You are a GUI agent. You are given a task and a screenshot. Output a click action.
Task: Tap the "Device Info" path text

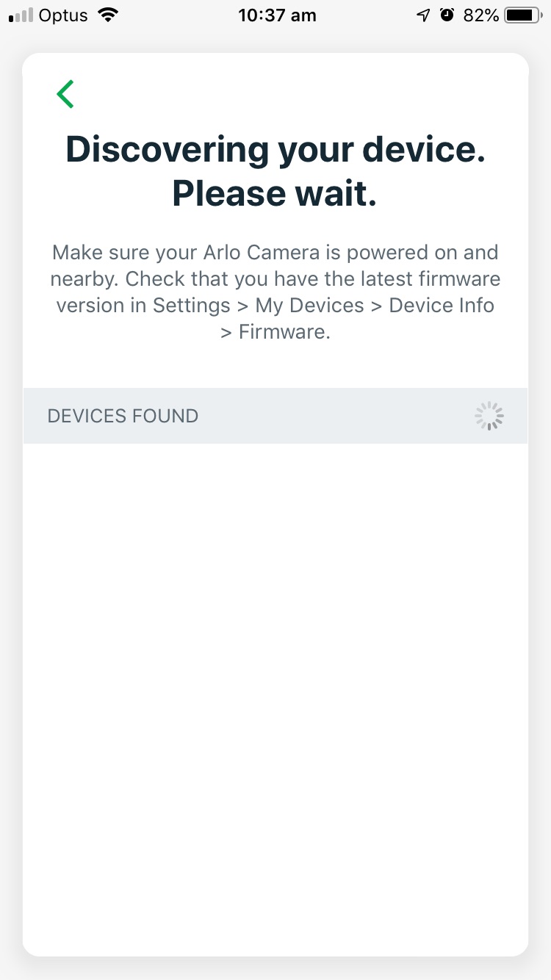point(441,306)
